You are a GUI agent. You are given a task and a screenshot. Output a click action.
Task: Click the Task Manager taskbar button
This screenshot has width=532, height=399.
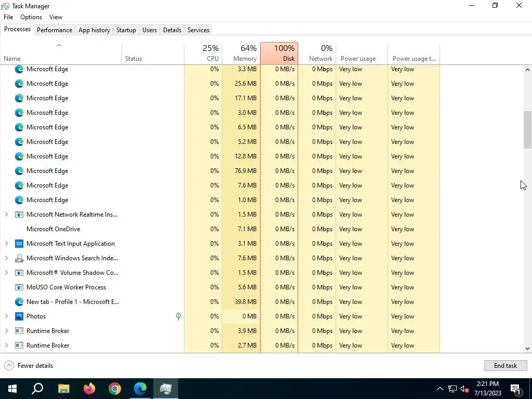click(x=166, y=389)
